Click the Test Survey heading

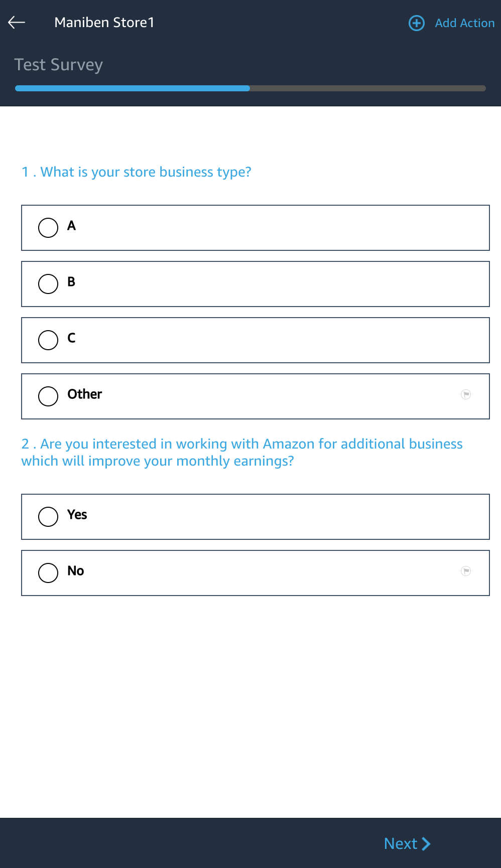(x=59, y=65)
